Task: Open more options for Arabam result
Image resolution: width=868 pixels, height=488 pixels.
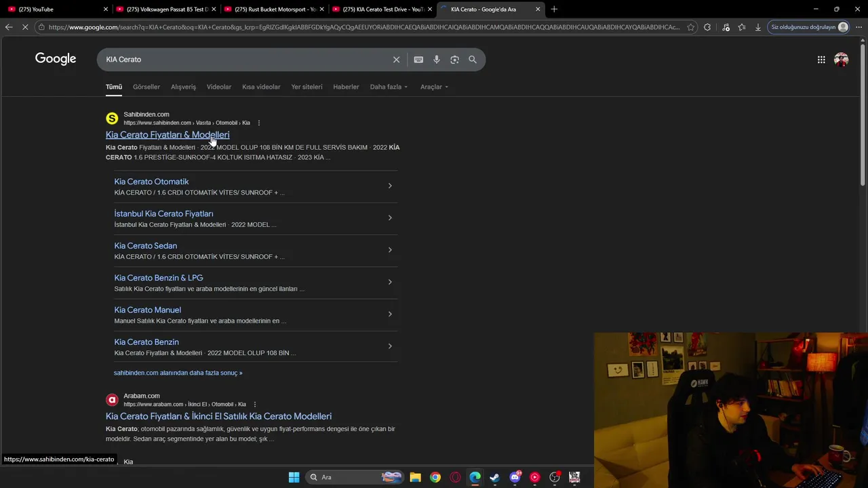Action: [x=254, y=405]
